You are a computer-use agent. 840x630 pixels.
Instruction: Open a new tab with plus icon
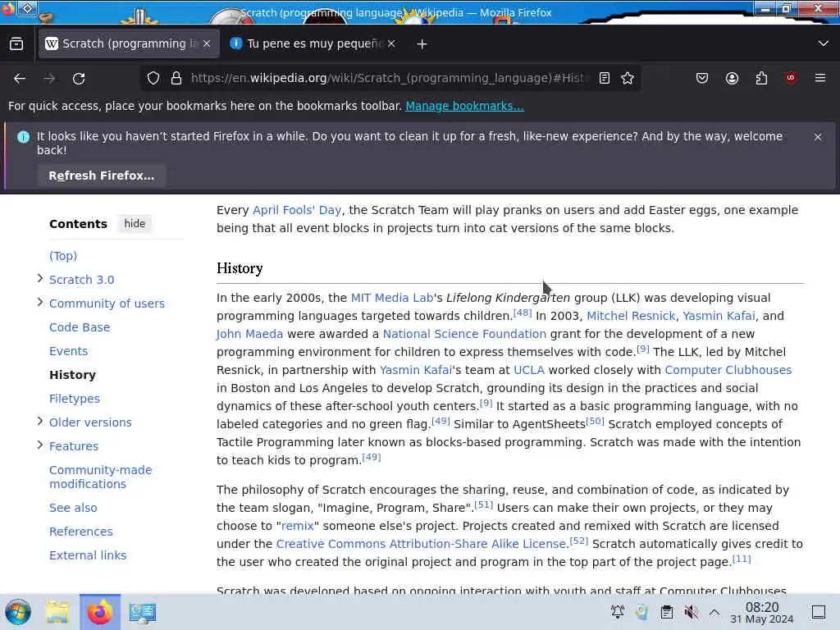422,44
